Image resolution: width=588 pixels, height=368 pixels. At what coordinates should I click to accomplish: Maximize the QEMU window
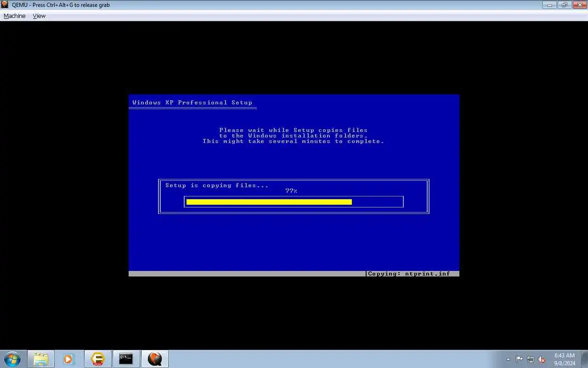564,5
